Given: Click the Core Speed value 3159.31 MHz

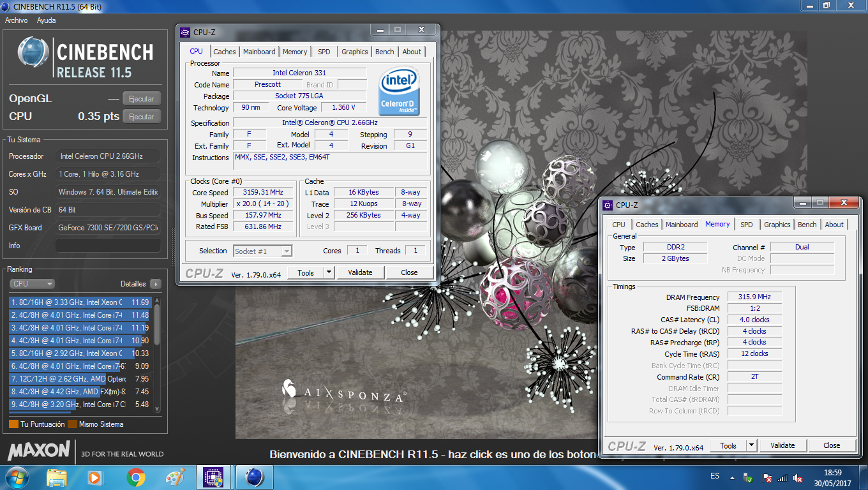Looking at the screenshot, I should pos(263,193).
